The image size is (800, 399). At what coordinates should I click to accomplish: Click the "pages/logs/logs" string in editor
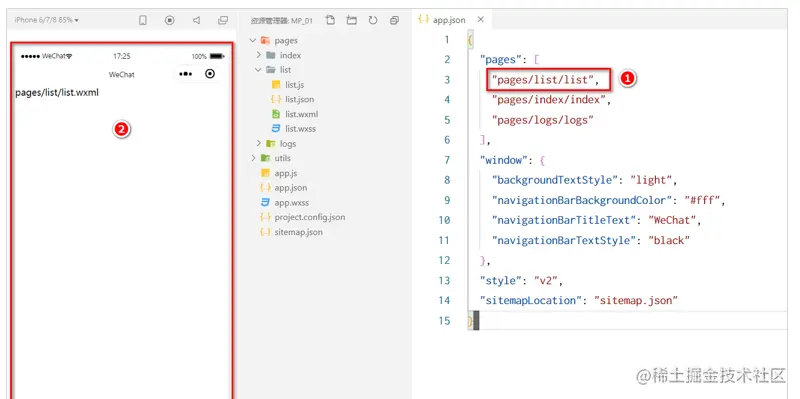pyautogui.click(x=543, y=120)
